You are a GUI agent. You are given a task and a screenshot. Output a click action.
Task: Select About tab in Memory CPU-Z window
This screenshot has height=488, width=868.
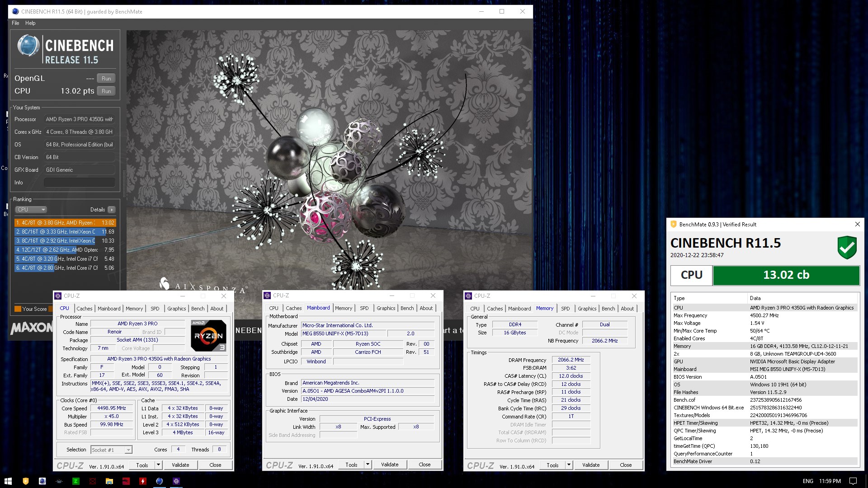click(627, 309)
